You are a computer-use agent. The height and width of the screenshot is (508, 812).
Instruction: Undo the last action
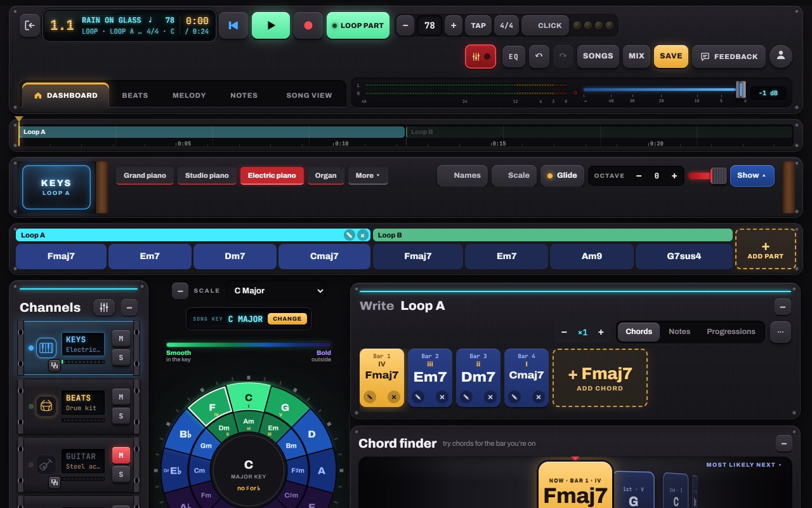click(x=539, y=56)
